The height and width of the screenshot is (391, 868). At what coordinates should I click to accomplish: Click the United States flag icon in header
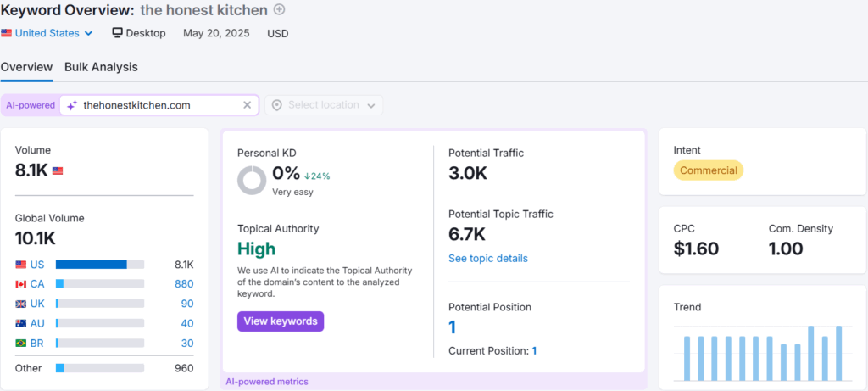tap(6, 33)
